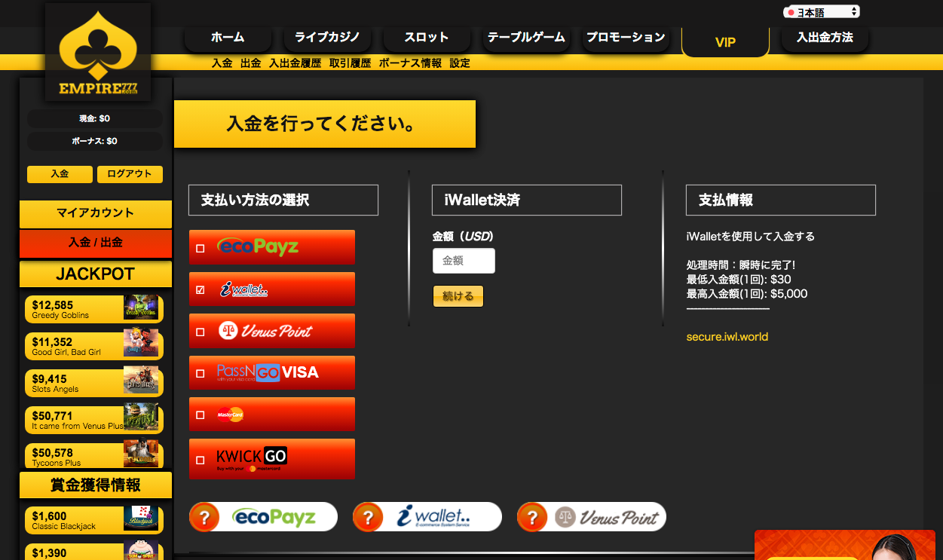Tick the KwickGo payment checkbox
943x560 pixels.
tap(200, 460)
